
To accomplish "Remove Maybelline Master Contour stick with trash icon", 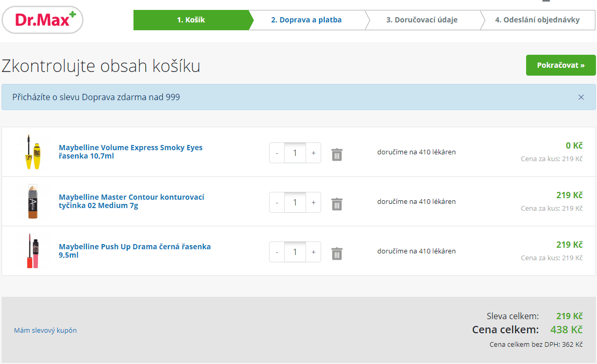I will point(337,204).
